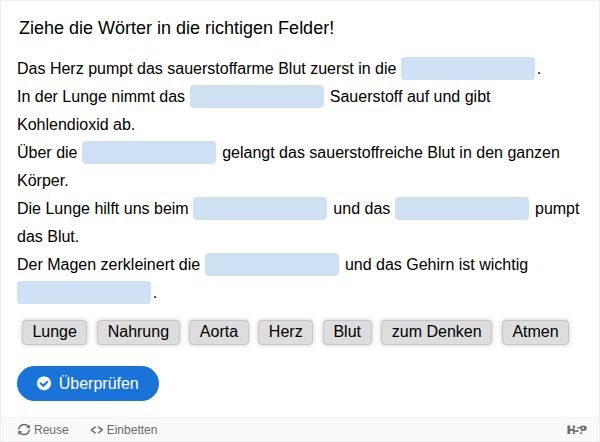This screenshot has height=442, width=600.
Task: Select the Nahrung word tile
Action: point(139,332)
